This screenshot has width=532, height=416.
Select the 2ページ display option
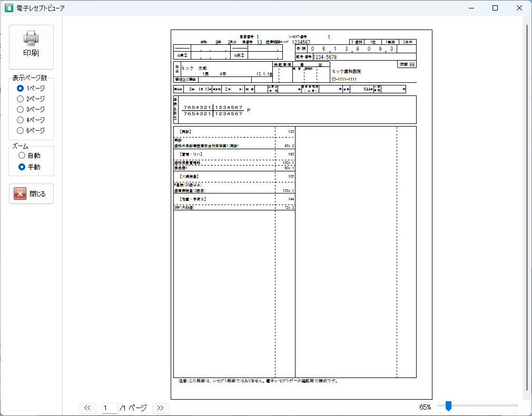[21, 99]
